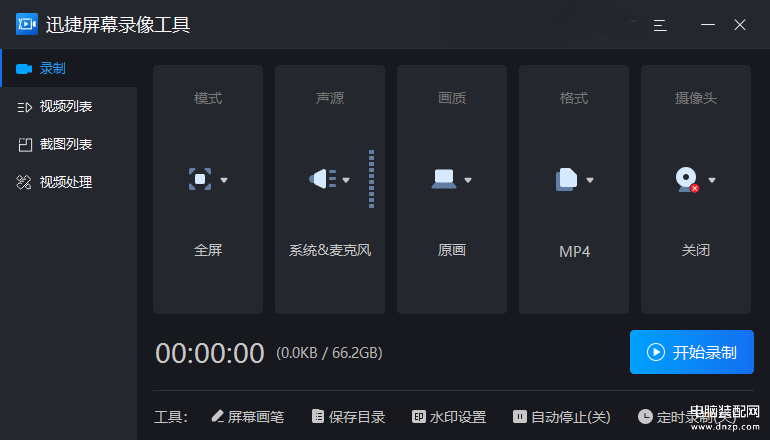The image size is (770, 440).
Task: Toggle 自动停止(关) auto stop option
Action: [x=562, y=417]
